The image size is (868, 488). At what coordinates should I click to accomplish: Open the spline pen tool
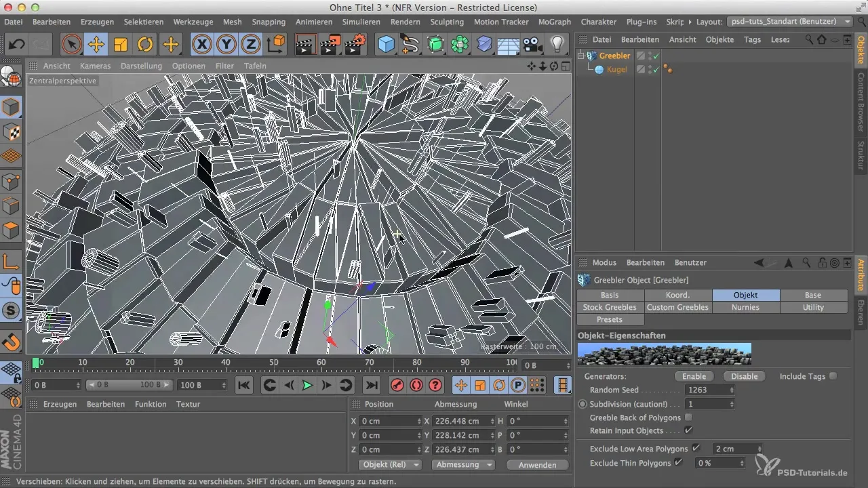point(410,45)
